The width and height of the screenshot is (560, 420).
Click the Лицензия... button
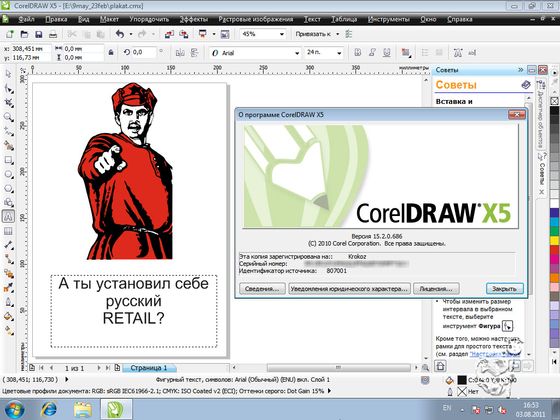point(436,289)
